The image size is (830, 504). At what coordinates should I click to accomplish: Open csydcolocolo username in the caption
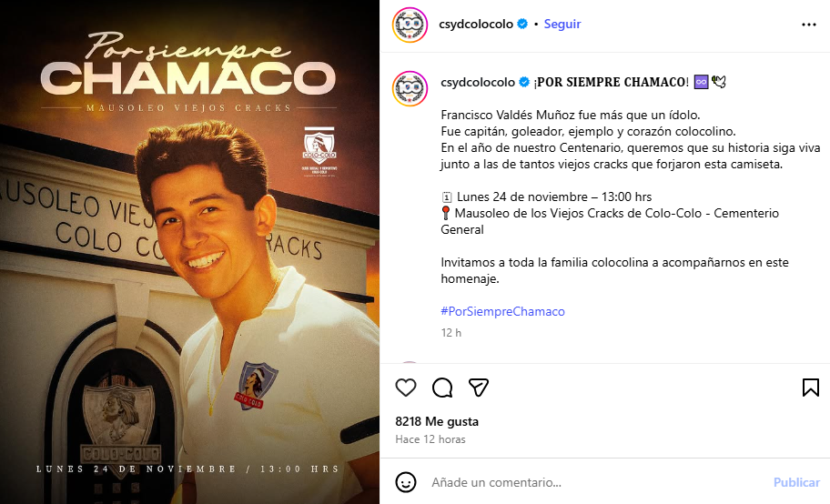(478, 82)
